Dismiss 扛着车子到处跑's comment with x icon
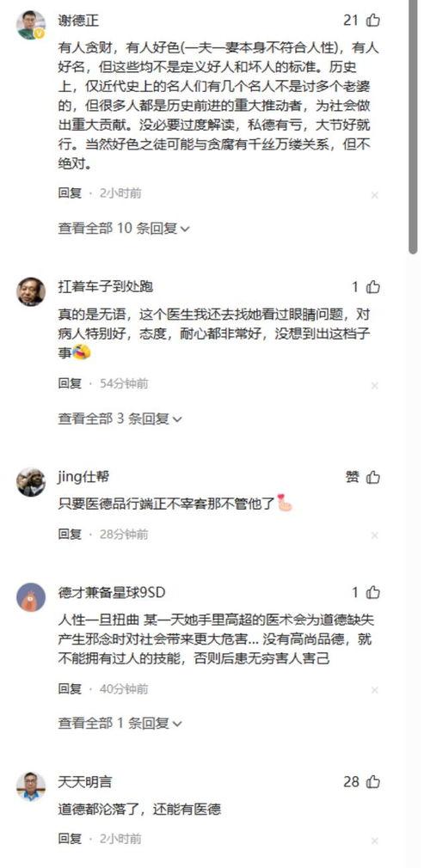Image resolution: width=430 pixels, height=868 pixels. 375,385
